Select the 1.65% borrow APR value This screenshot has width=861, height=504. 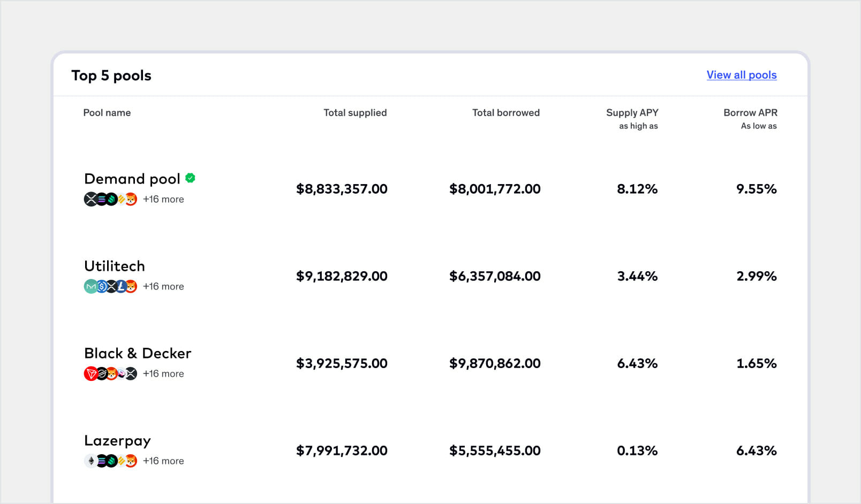point(757,363)
